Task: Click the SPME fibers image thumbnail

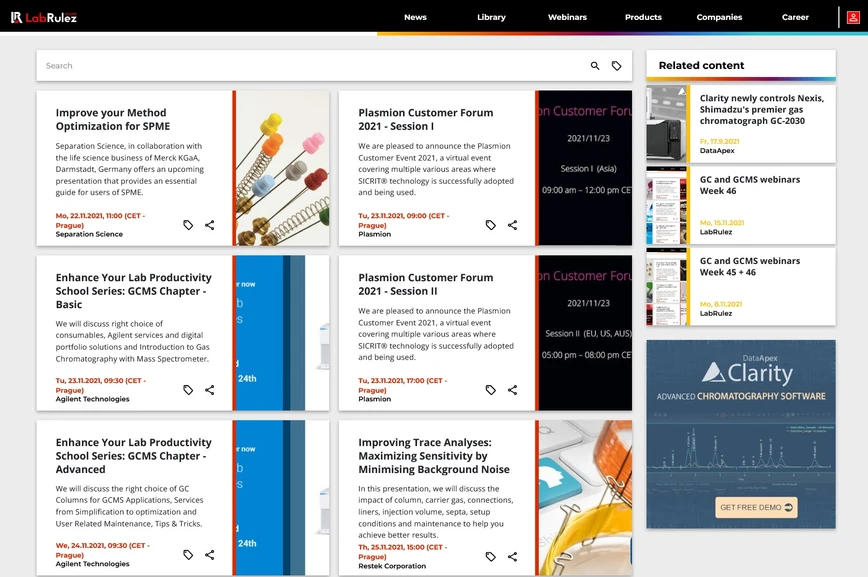Action: click(282, 168)
